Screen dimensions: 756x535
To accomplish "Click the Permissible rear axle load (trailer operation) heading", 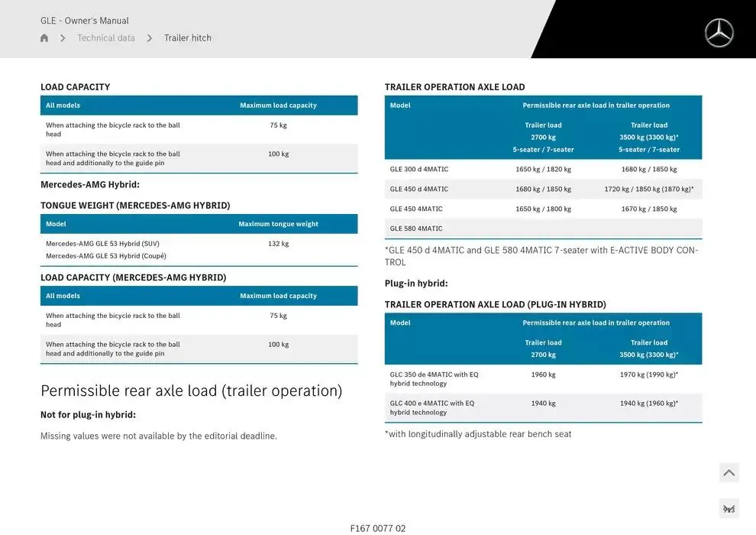I will point(191,391).
